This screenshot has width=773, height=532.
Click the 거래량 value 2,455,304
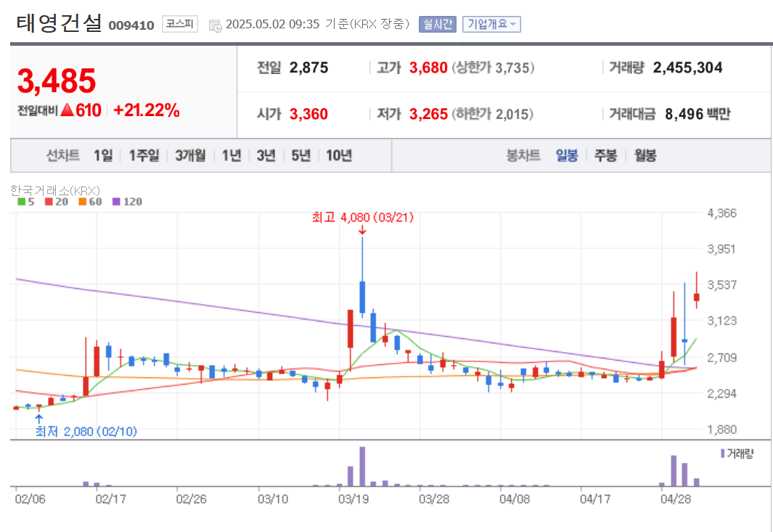pos(687,68)
